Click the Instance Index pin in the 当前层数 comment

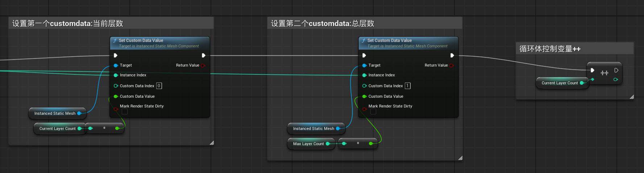(116, 75)
